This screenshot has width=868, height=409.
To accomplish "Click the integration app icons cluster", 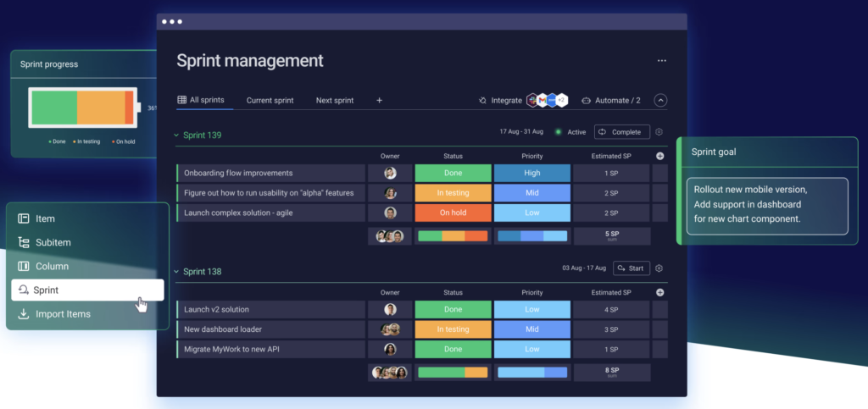I will [548, 100].
